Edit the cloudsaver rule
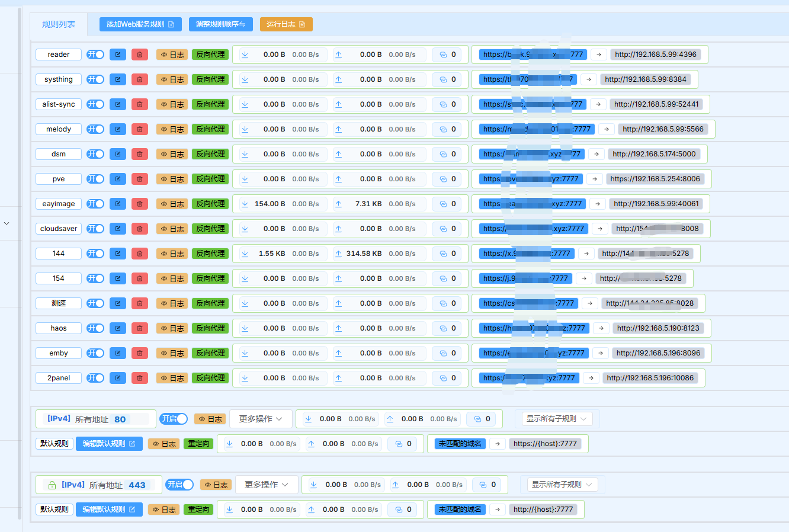 pyautogui.click(x=118, y=229)
